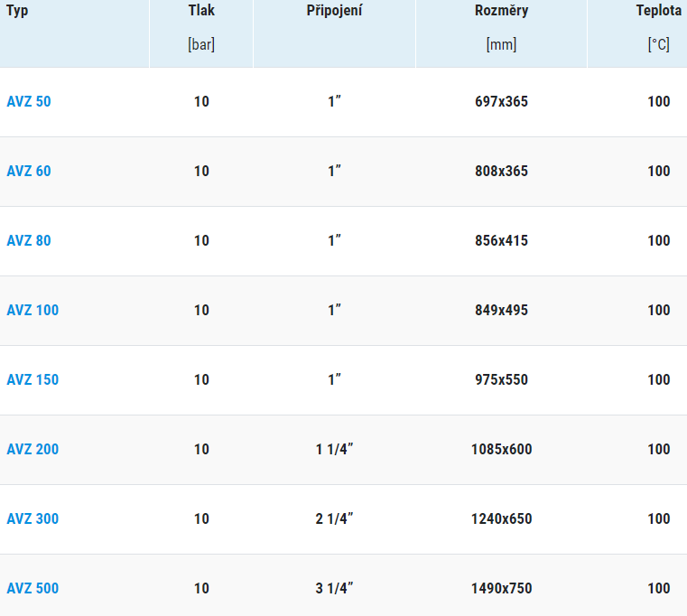This screenshot has height=616, width=687.
Task: Open the AVZ 60 product link
Action: click(x=29, y=171)
